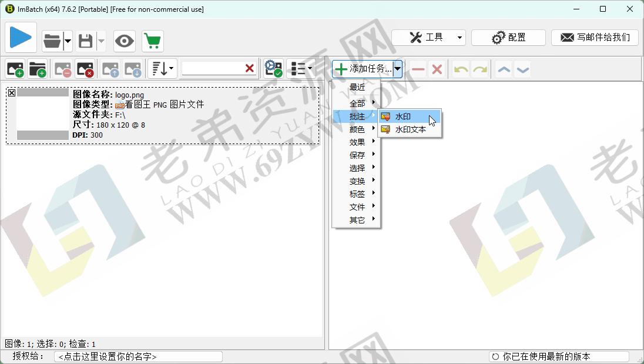Move task up with the chevron up icon
644x364 pixels.
coord(504,69)
